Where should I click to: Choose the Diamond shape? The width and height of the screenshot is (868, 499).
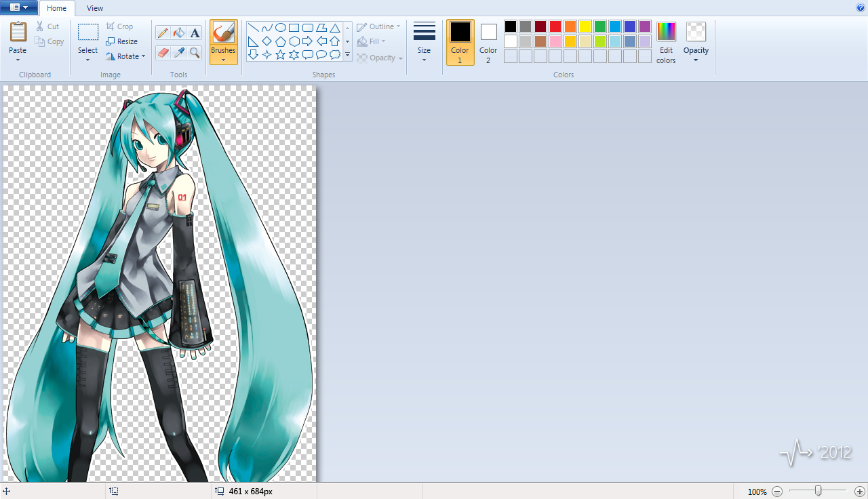[267, 41]
